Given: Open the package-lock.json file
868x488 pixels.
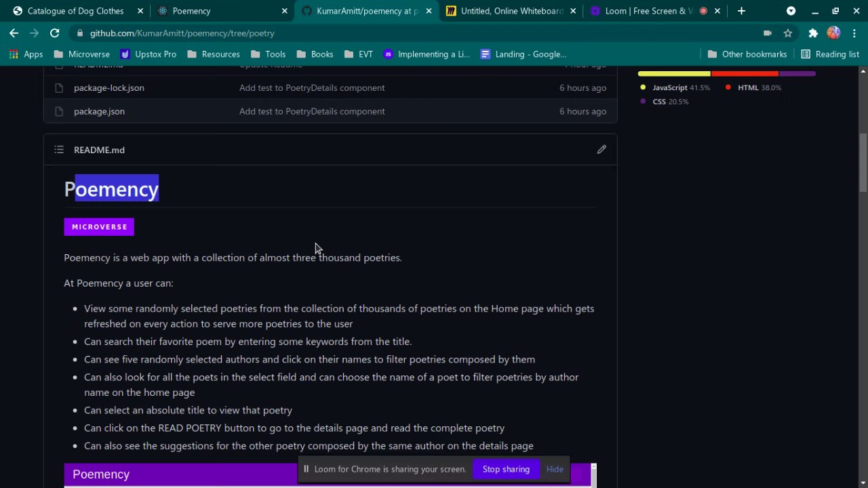Looking at the screenshot, I should pyautogui.click(x=109, y=87).
